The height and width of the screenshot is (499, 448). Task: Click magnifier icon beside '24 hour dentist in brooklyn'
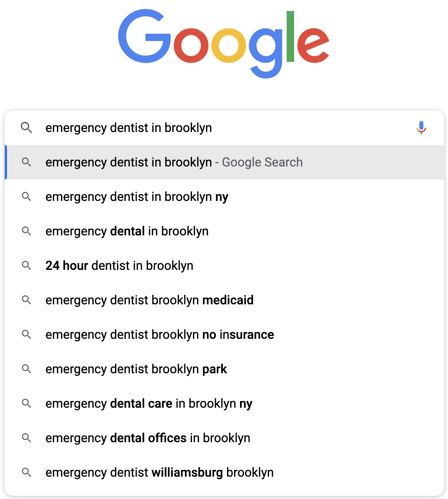pyautogui.click(x=27, y=266)
